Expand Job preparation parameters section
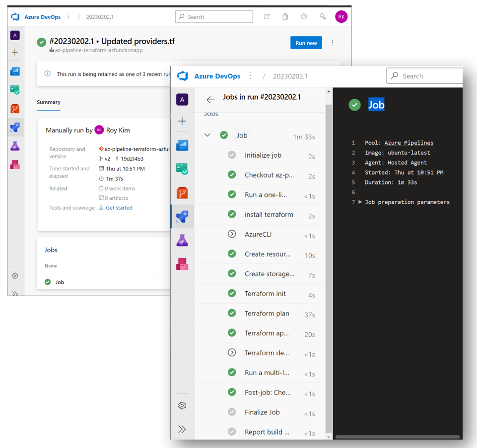The image size is (477, 448). tap(360, 202)
